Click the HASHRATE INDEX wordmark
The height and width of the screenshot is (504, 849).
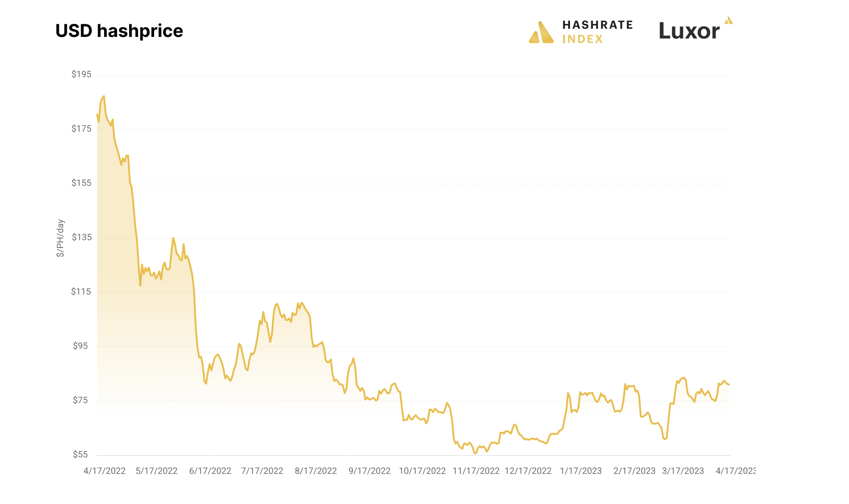[597, 32]
